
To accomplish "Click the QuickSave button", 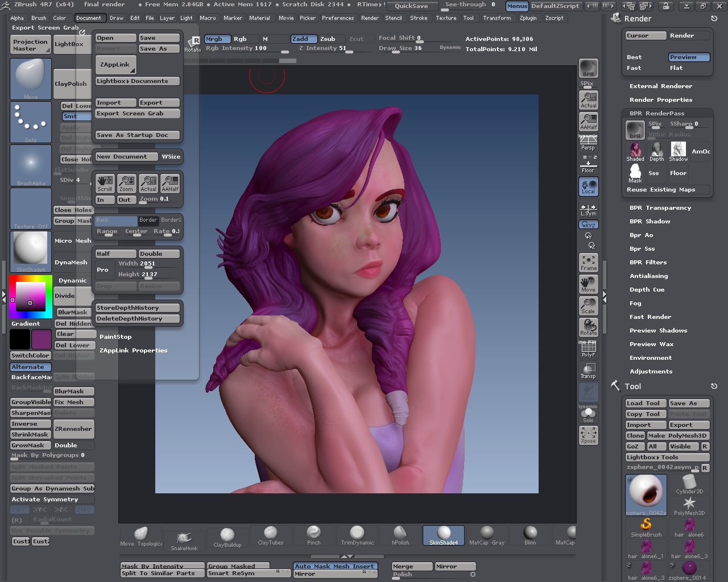I will [x=411, y=6].
